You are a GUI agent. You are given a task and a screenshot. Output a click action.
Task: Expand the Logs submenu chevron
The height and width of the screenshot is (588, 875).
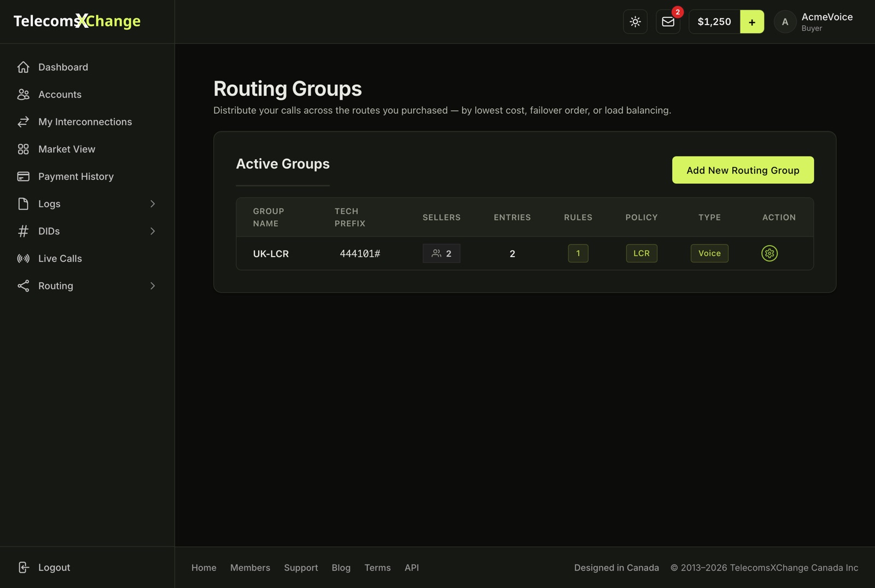pyautogui.click(x=153, y=203)
